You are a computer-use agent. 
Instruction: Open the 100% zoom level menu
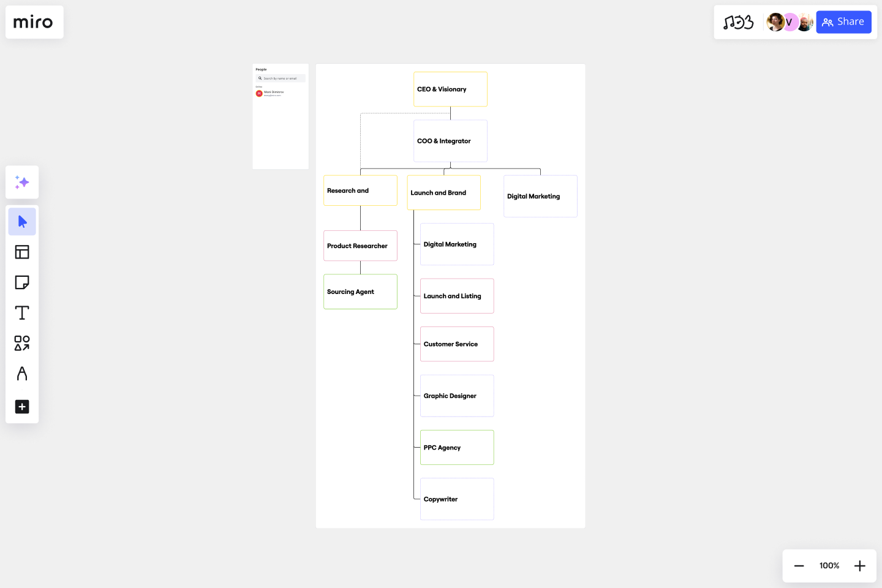click(x=829, y=566)
